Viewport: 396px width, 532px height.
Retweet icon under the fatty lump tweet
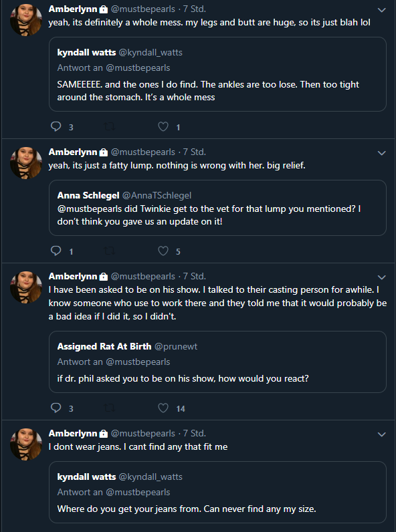109,251
